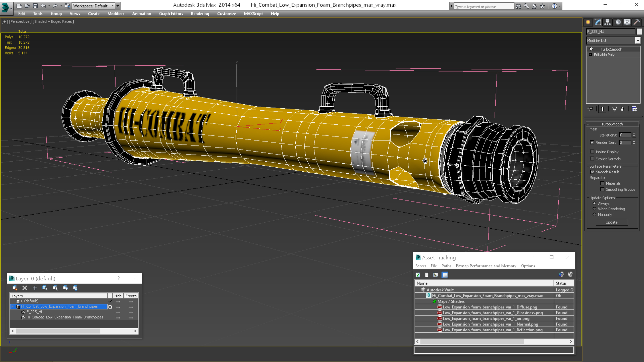This screenshot has height=362, width=644.
Task: Click Status column header in Asset Tracking
Action: (x=563, y=283)
